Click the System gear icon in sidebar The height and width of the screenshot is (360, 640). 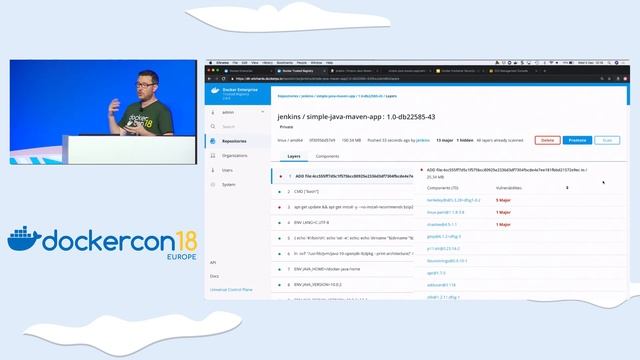213,184
